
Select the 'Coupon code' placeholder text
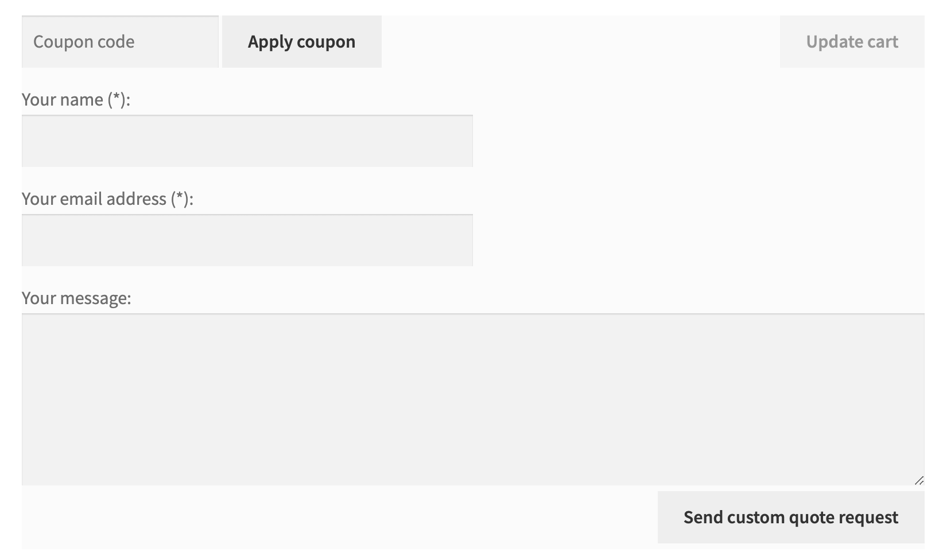click(x=84, y=42)
